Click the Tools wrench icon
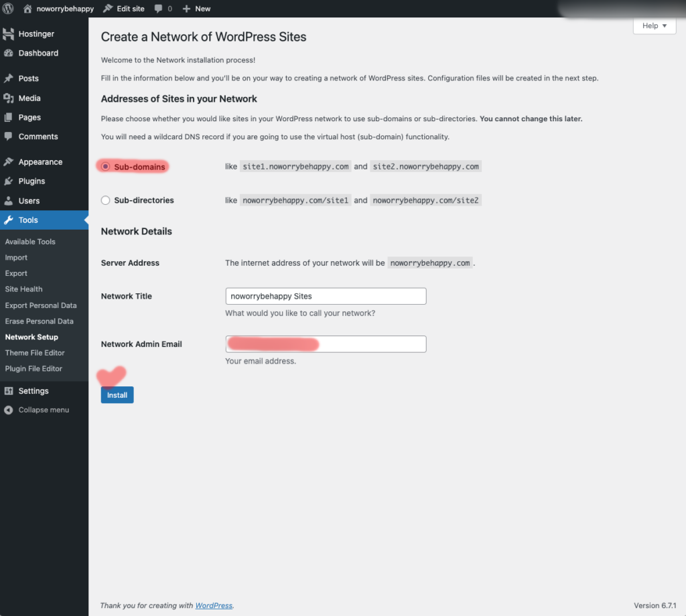Viewport: 686px width, 616px height. tap(8, 220)
